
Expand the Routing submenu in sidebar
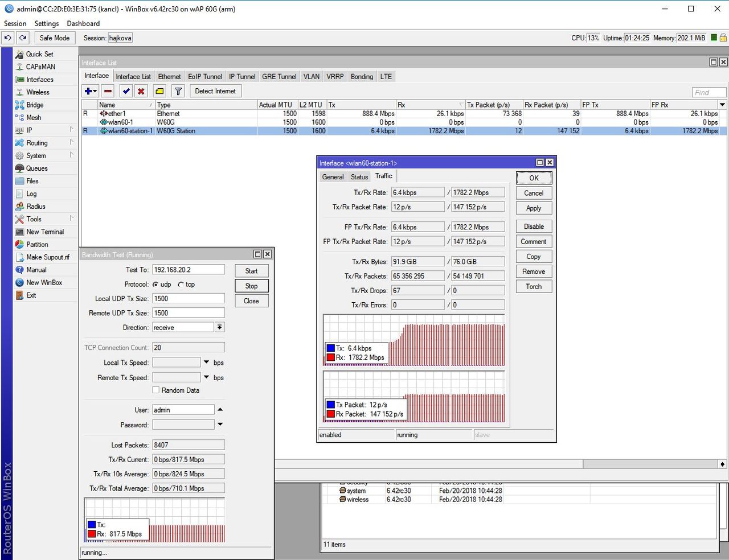72,142
